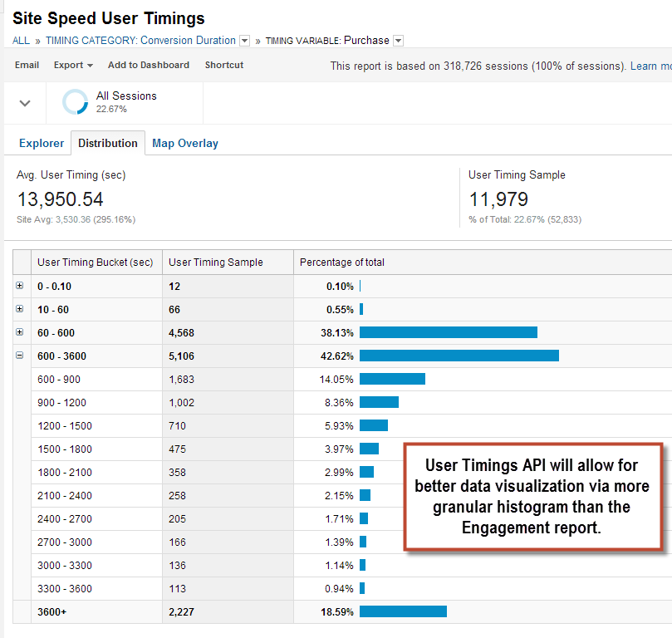Click the All Sessions donut chart icon
Screen dimensions: 672x638
pyautogui.click(x=75, y=102)
